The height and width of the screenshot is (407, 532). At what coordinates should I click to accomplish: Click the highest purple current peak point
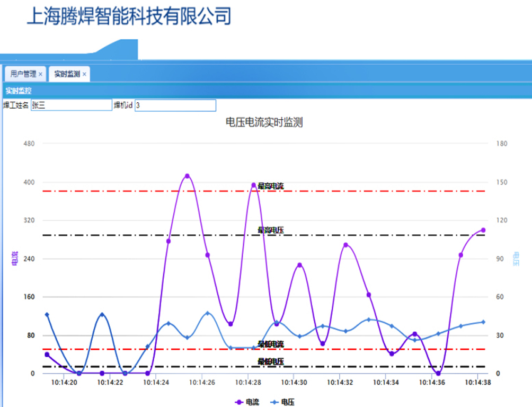[187, 176]
